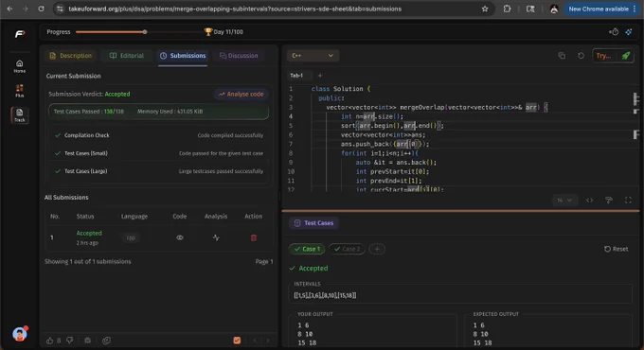Open the takeUforward logo in the sidebar

(19, 34)
